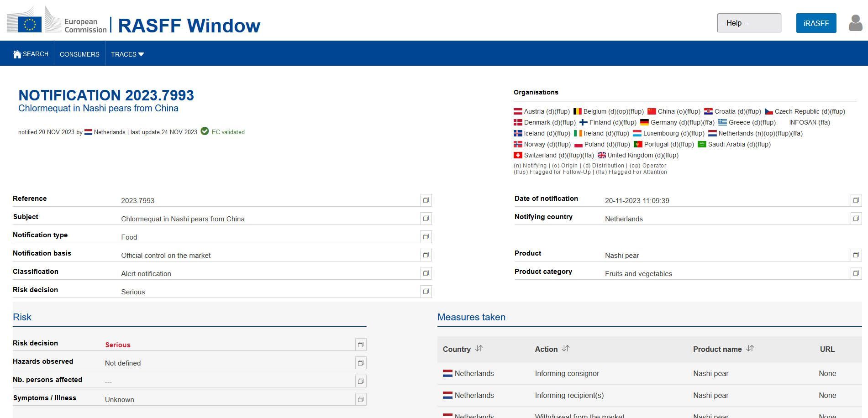This screenshot has width=868, height=418.
Task: Click the RASFF Window title
Action: [x=189, y=26]
